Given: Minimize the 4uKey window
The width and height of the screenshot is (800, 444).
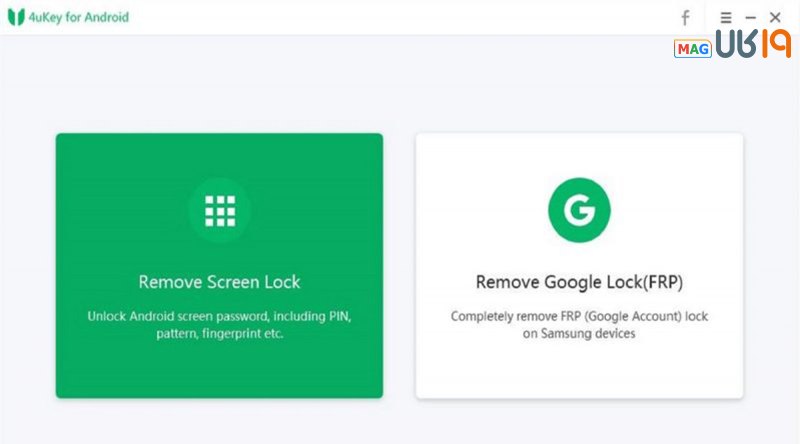Looking at the screenshot, I should click(x=751, y=18).
